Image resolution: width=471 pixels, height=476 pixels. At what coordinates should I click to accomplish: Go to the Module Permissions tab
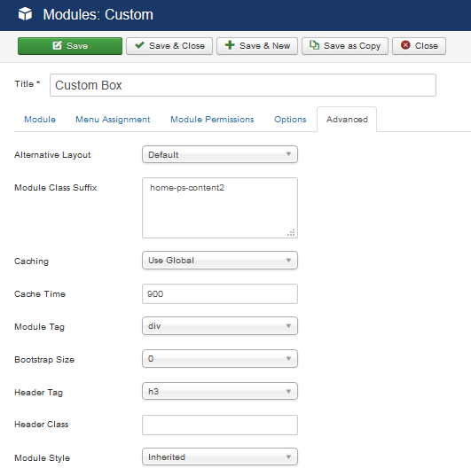coord(212,120)
